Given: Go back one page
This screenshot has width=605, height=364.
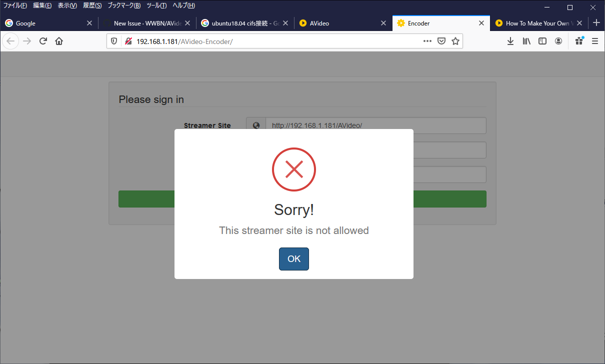Looking at the screenshot, I should 10,41.
